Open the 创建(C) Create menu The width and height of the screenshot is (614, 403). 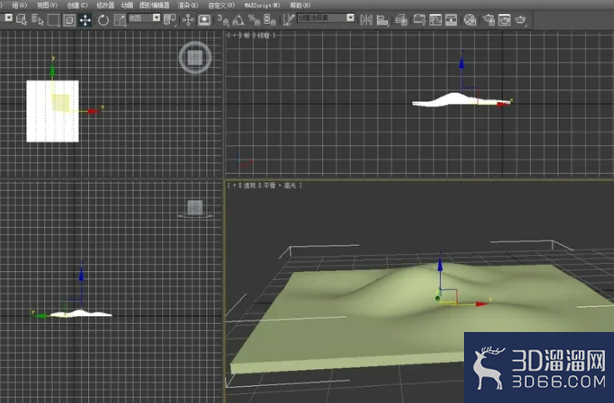pyautogui.click(x=77, y=5)
